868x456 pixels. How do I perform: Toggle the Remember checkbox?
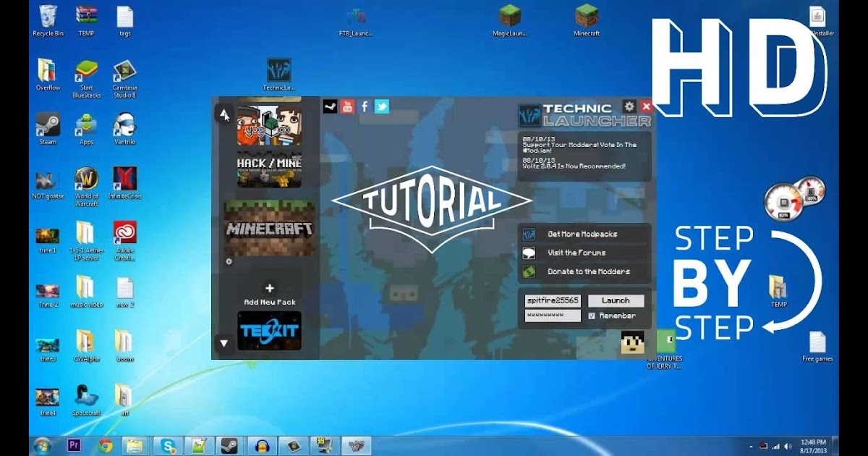(592, 316)
